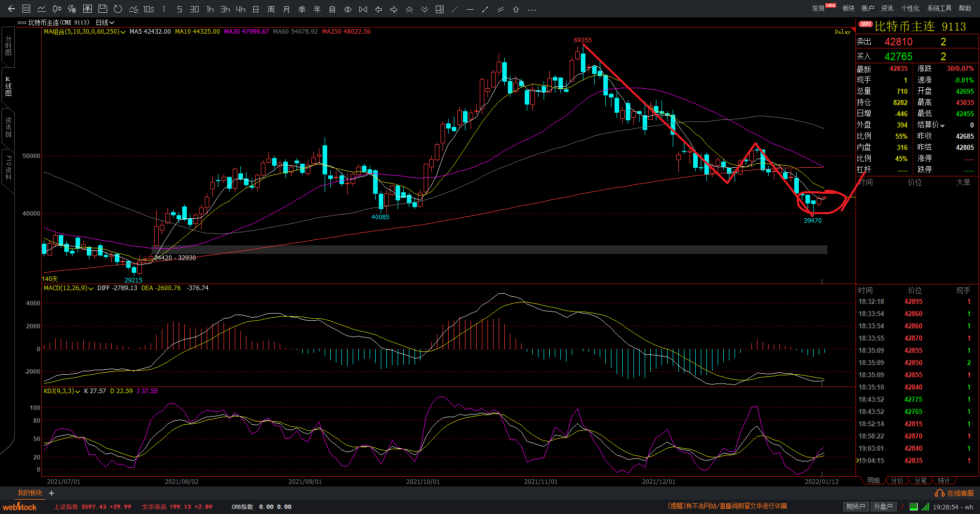This screenshot has height=514, width=980.
Task: Add a new board with plus button
Action: (x=52, y=493)
